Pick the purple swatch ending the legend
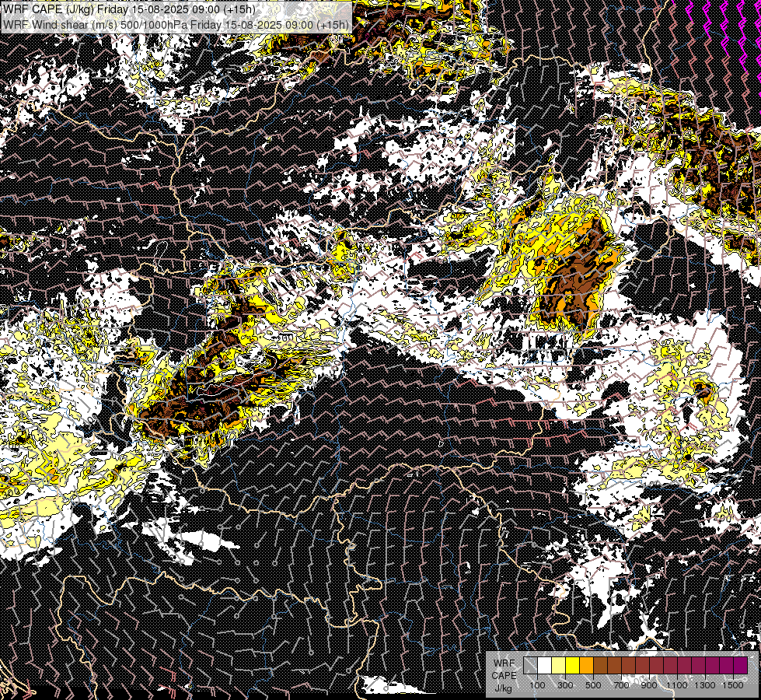Viewport: 761px width, 700px height. tap(741, 666)
